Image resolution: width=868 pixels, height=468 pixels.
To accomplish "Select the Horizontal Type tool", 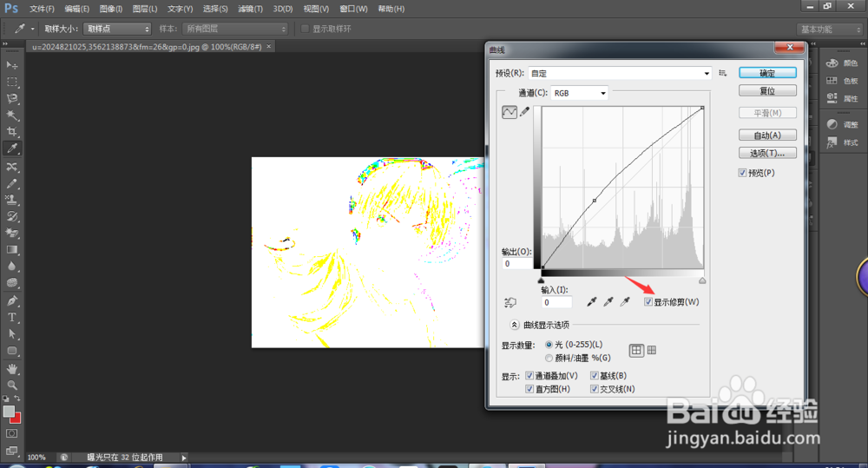I will (11, 317).
